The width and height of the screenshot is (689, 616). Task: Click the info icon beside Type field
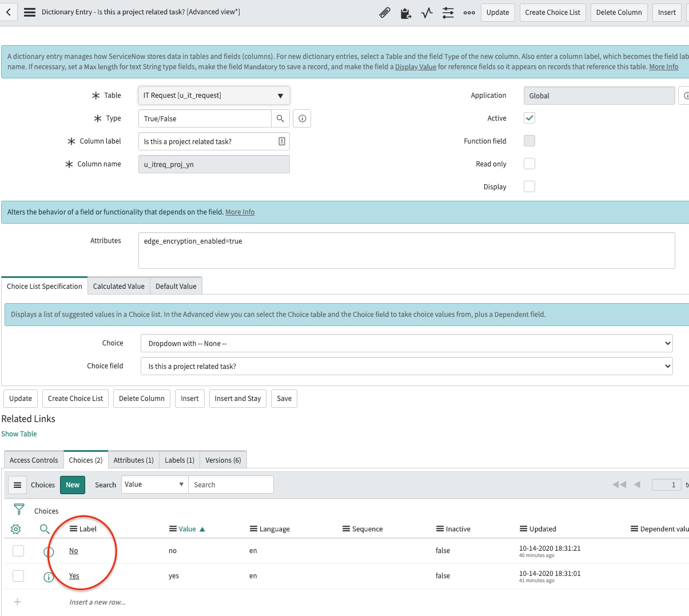[x=302, y=118]
